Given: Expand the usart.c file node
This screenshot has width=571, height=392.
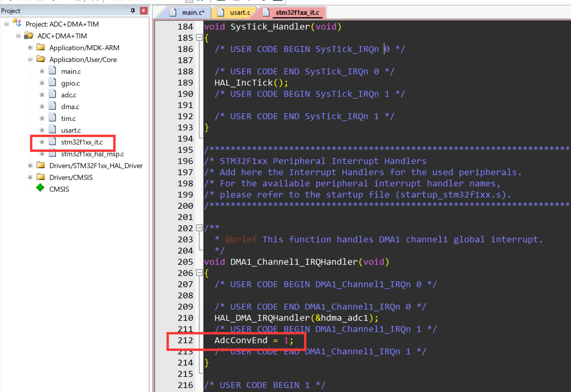Looking at the screenshot, I should point(42,130).
